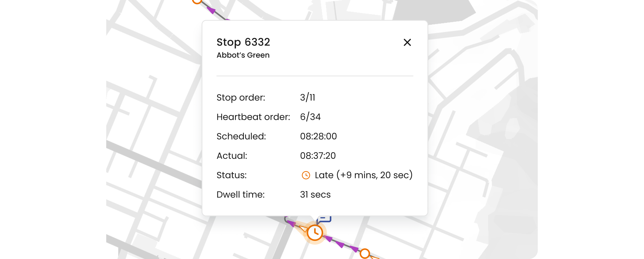Click the stop order value 3/11

[308, 97]
